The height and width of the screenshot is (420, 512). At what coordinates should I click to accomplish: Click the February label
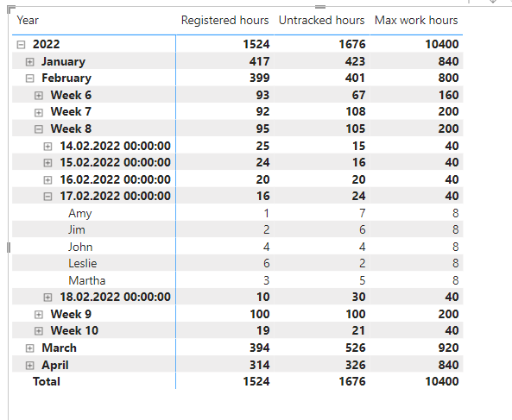[66, 78]
